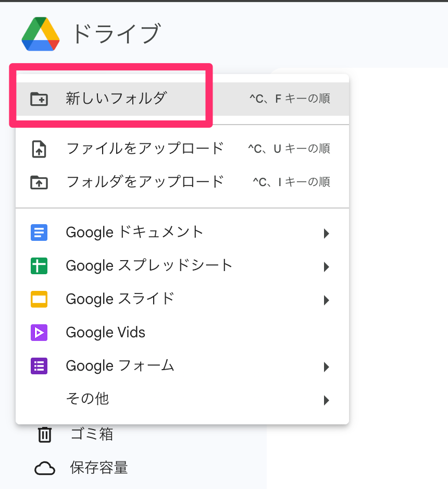Image resolution: width=448 pixels, height=489 pixels.
Task: Expand the Google スプレッドシート submenu arrow
Action: pos(327,267)
